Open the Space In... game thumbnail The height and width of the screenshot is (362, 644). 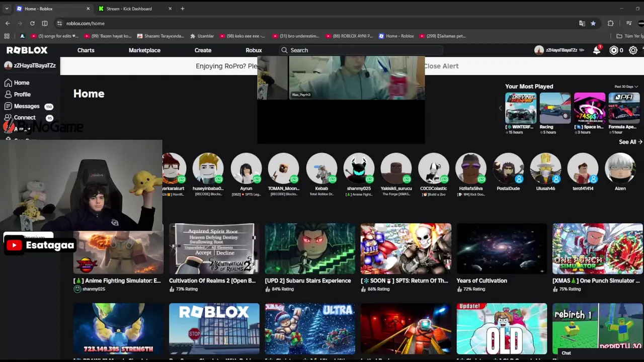pyautogui.click(x=590, y=108)
